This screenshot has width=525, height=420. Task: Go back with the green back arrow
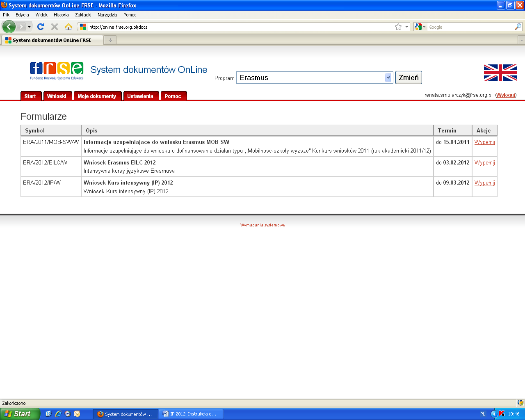pos(9,27)
